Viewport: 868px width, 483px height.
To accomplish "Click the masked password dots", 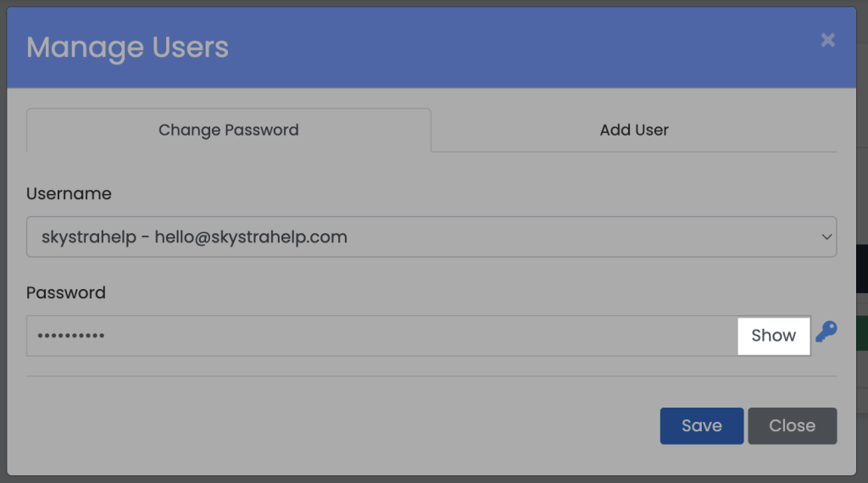I will 71,336.
